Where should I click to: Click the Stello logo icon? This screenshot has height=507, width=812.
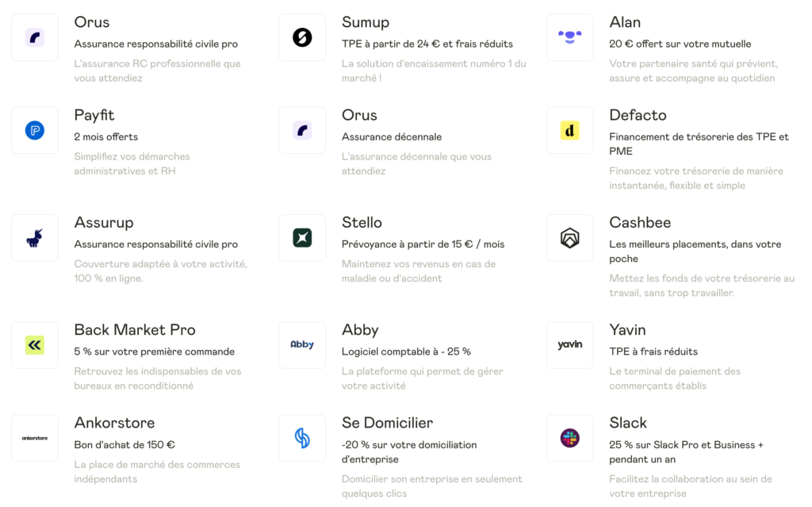point(302,237)
